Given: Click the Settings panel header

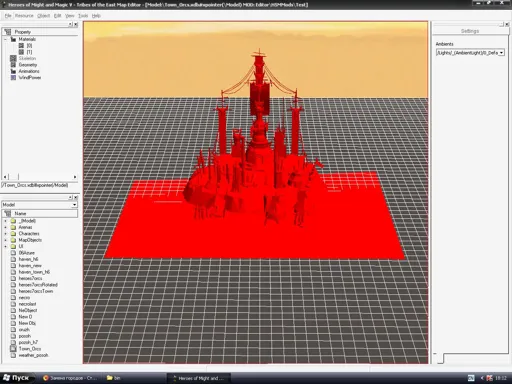Looking at the screenshot, I should (x=470, y=31).
